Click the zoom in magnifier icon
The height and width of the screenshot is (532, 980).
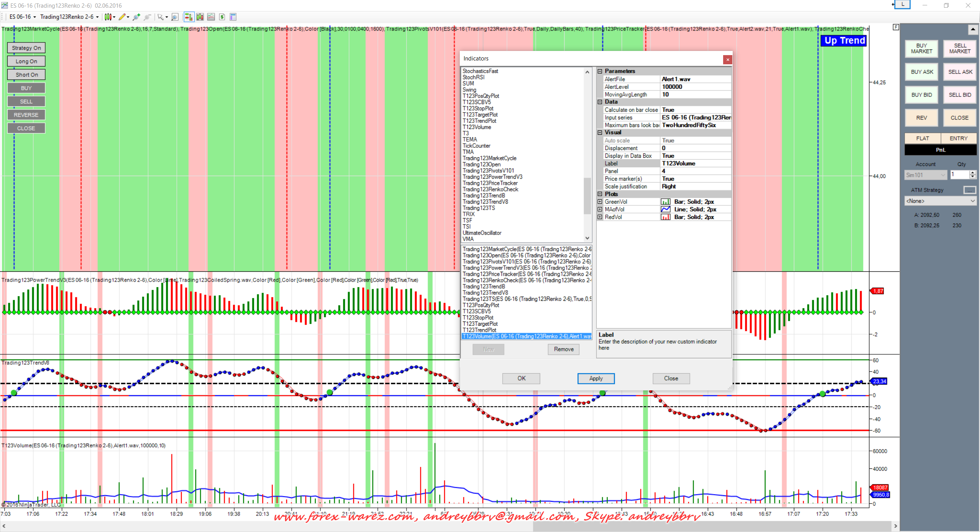tap(136, 17)
